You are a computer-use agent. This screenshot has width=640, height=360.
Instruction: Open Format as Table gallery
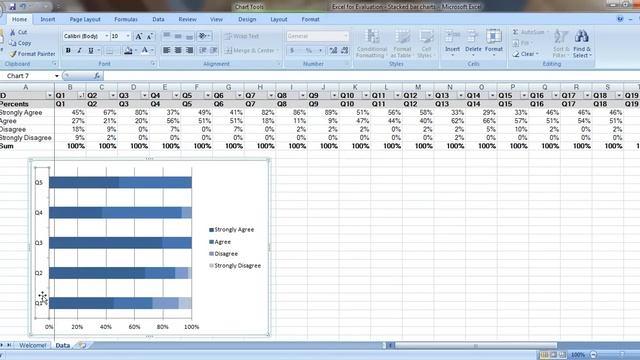click(401, 43)
